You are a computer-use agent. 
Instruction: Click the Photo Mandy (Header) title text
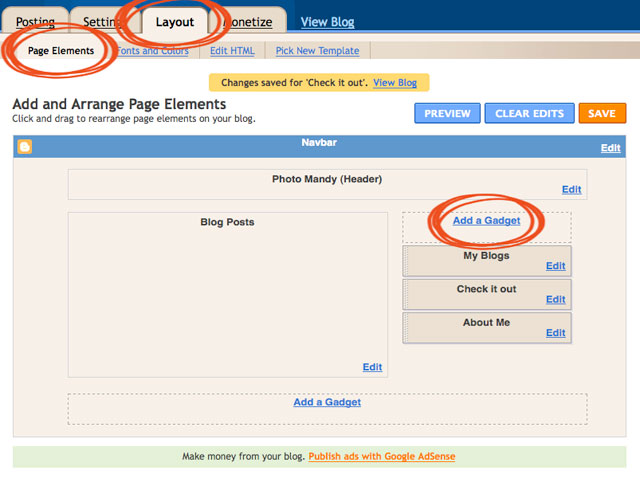coord(327,179)
